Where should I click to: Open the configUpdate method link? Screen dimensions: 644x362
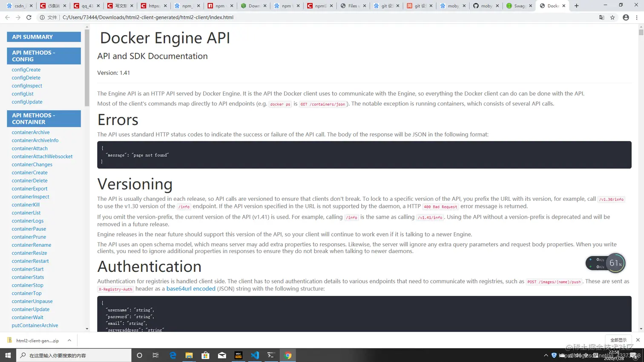click(x=27, y=102)
